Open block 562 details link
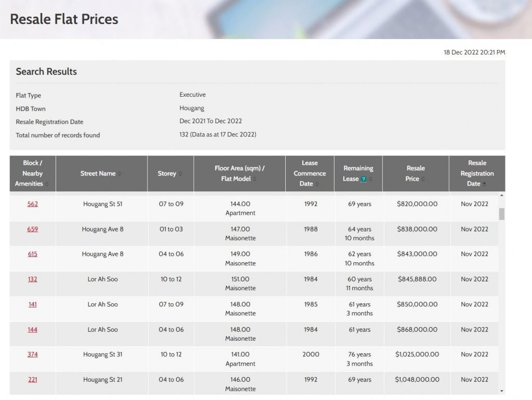532x400 pixels. coord(33,204)
